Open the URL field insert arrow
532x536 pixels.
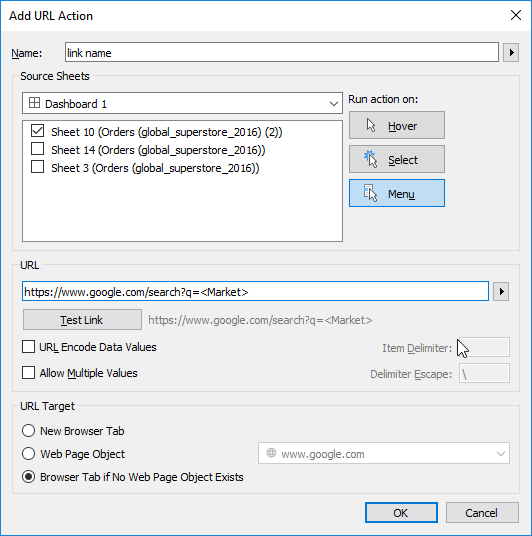pos(501,292)
